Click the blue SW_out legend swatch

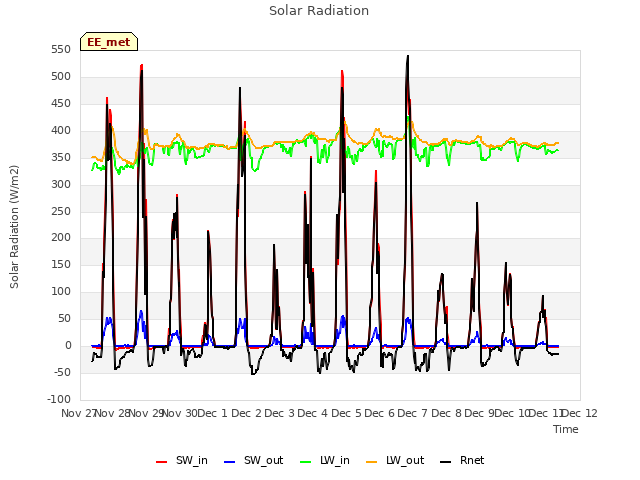coord(230,462)
